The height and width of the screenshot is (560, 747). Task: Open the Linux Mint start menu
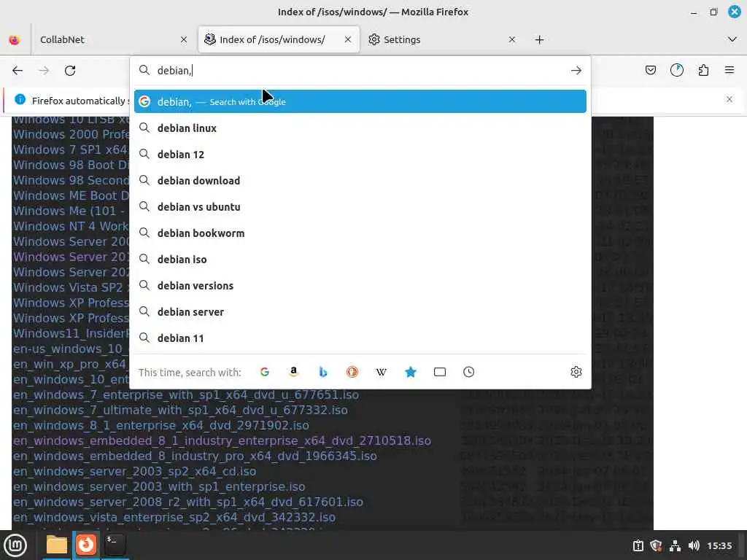(15, 545)
